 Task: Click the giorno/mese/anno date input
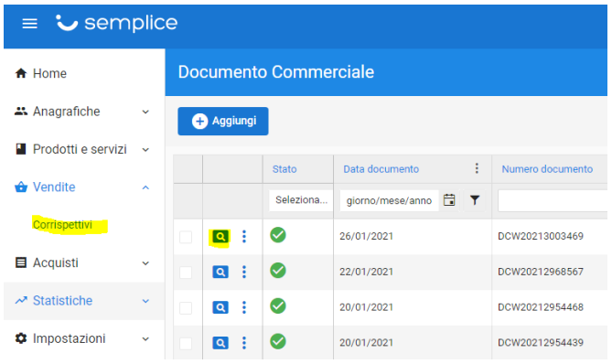pyautogui.click(x=389, y=200)
